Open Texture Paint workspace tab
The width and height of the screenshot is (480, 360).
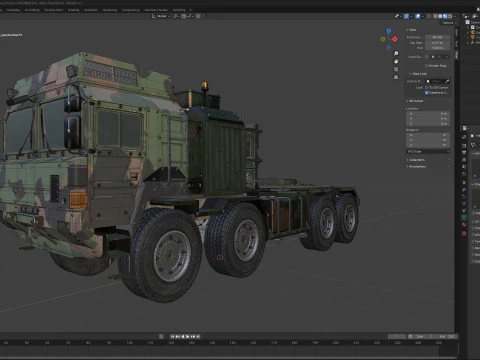pyautogui.click(x=54, y=10)
